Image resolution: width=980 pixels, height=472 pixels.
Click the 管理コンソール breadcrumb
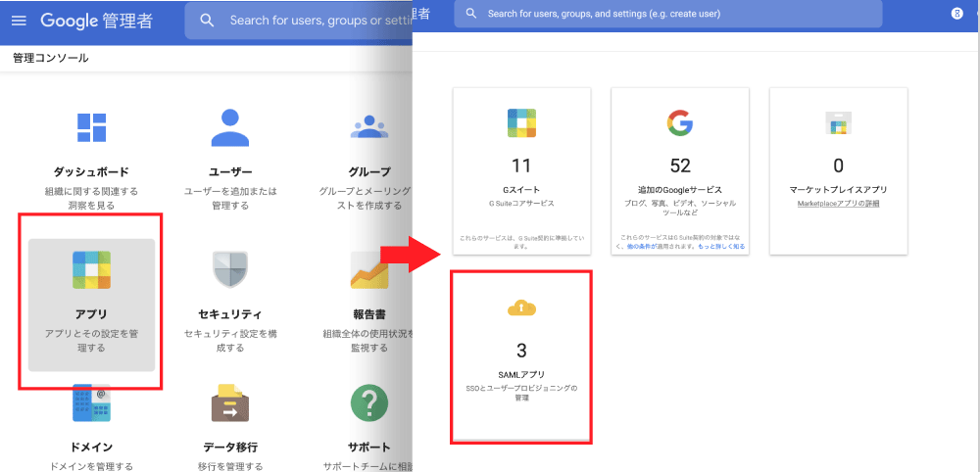pyautogui.click(x=51, y=58)
